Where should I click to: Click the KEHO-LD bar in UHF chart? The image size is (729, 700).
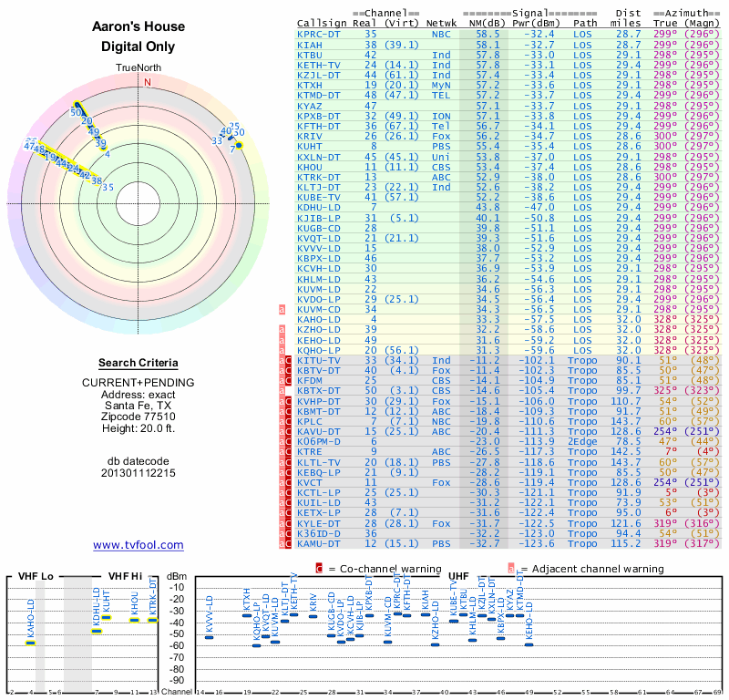[529, 644]
